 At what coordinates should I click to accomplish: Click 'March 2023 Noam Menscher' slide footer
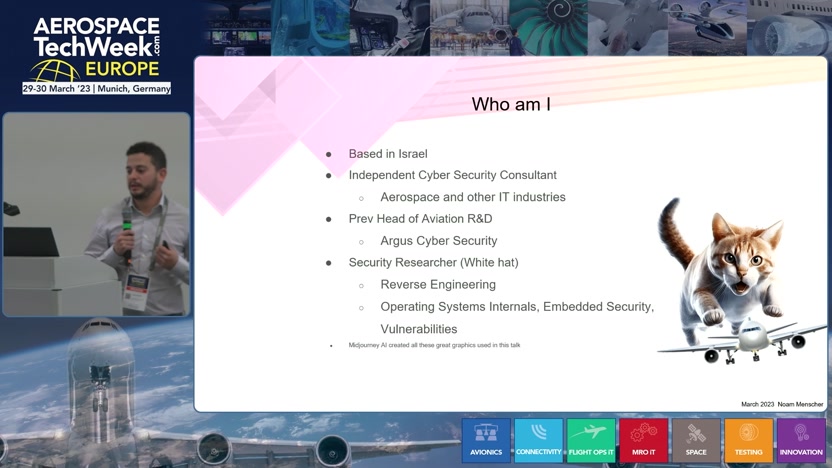click(782, 404)
